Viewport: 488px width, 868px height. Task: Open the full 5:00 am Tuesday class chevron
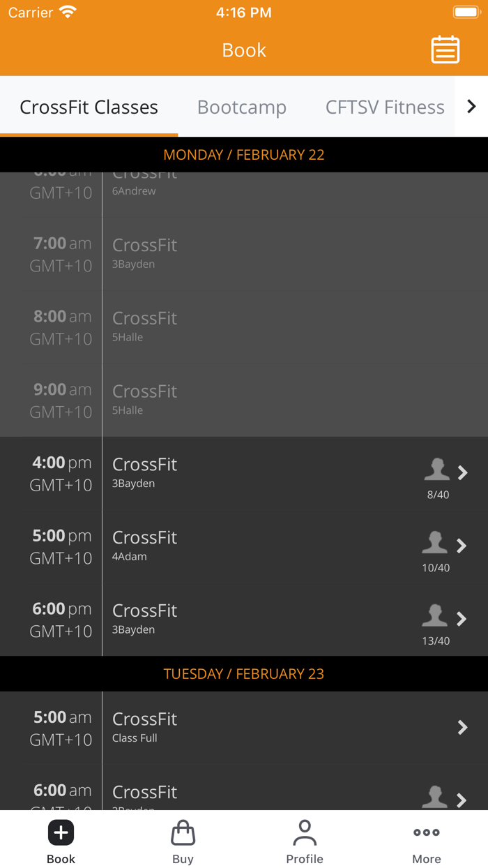click(462, 728)
